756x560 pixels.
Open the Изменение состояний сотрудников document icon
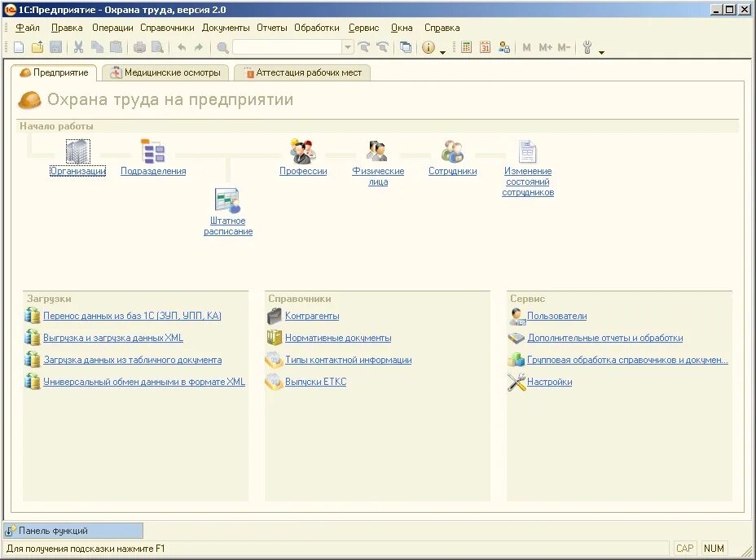tap(528, 151)
